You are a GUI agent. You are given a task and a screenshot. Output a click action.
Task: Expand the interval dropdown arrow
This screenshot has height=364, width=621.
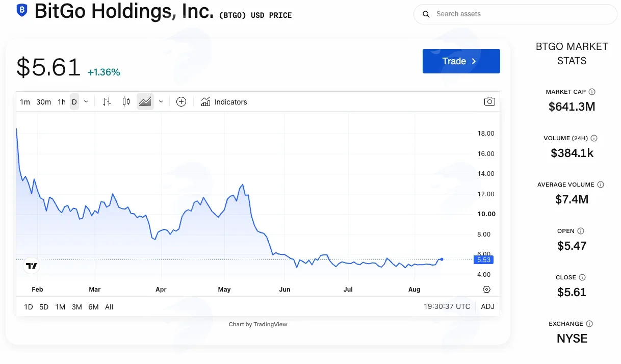86,102
